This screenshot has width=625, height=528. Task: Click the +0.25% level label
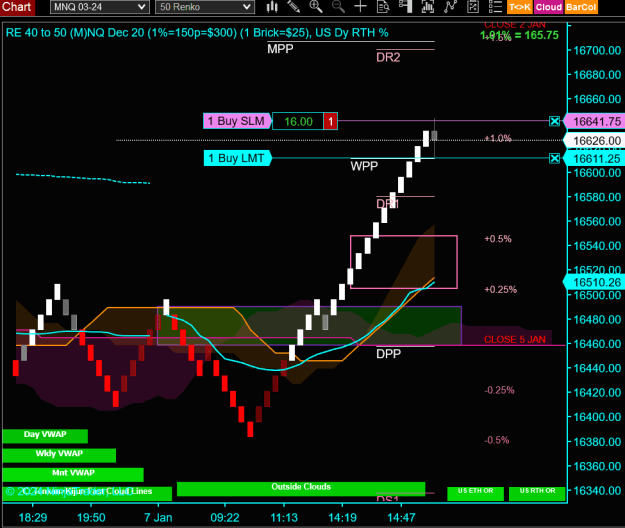click(500, 289)
